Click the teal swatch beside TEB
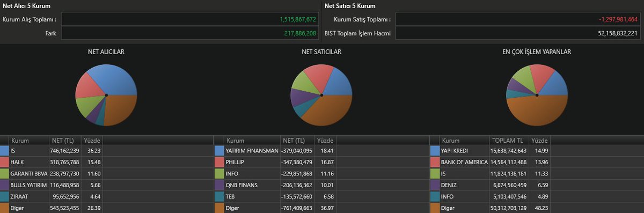The image size is (644, 213). coord(219,196)
